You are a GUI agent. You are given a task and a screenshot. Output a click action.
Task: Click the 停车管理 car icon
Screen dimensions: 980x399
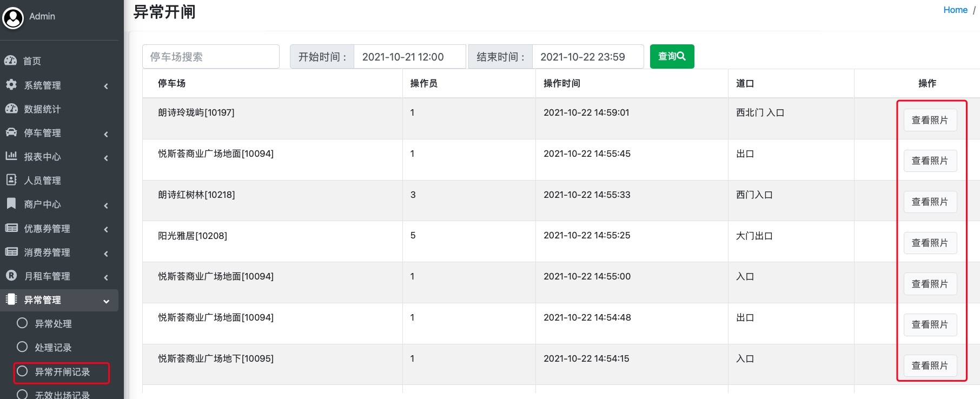pos(11,132)
